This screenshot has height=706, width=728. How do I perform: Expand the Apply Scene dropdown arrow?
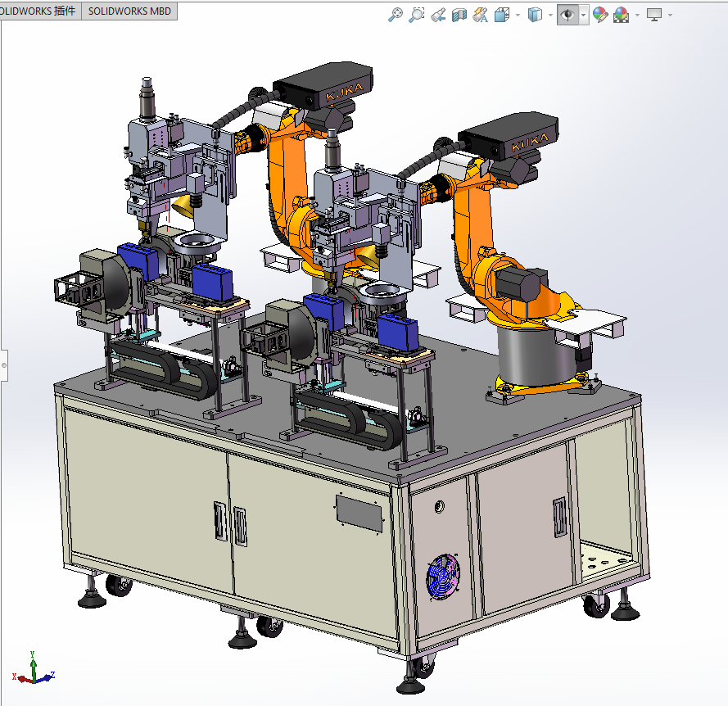coord(637,16)
